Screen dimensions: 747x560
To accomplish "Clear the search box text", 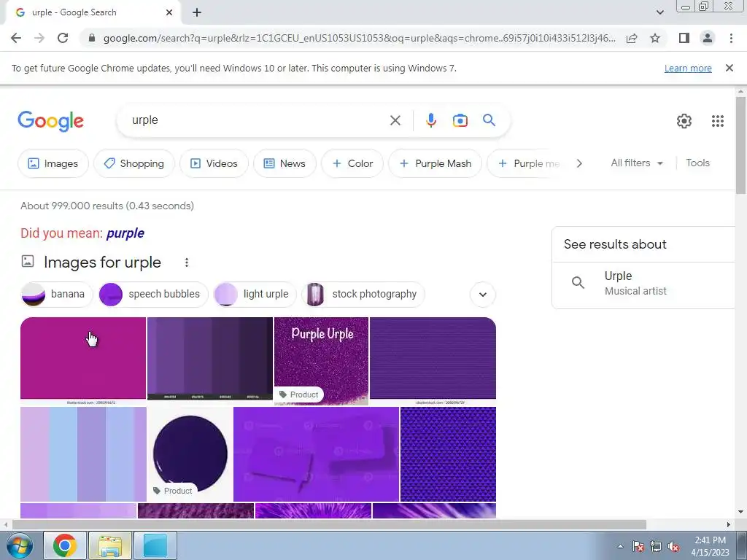I will 395,120.
